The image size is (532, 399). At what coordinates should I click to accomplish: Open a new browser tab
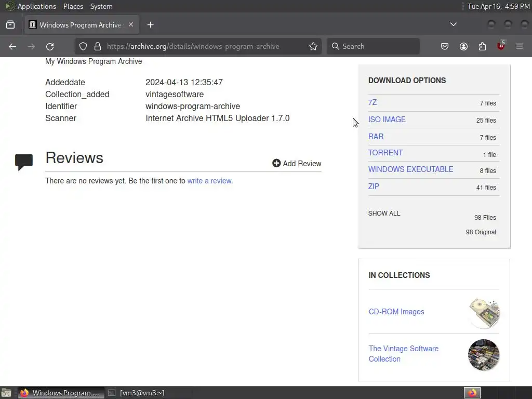point(150,25)
